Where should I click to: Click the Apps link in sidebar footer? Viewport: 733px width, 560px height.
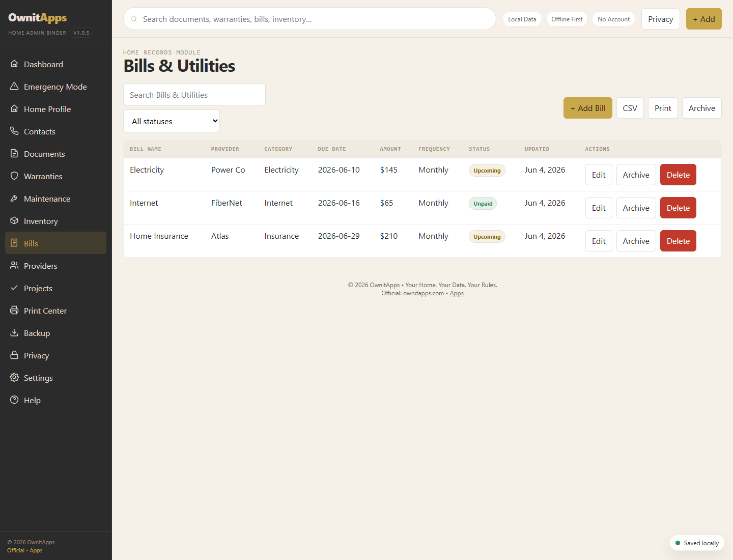(x=36, y=550)
